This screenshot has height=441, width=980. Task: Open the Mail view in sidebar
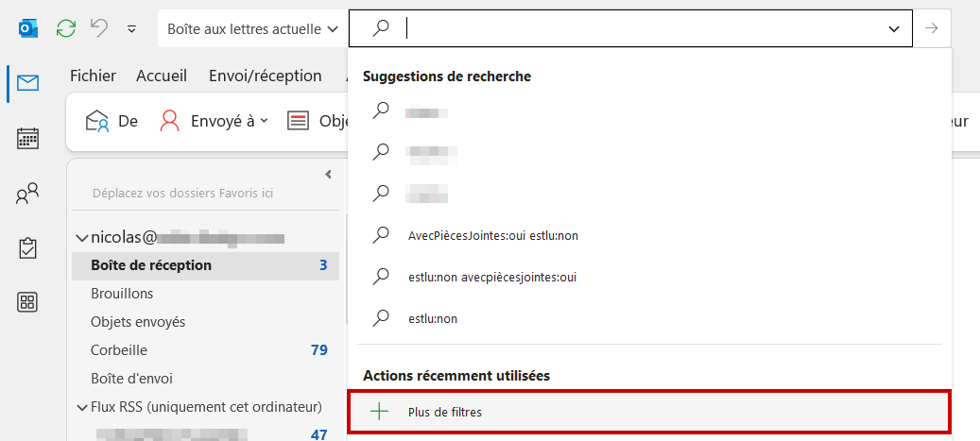[28, 82]
